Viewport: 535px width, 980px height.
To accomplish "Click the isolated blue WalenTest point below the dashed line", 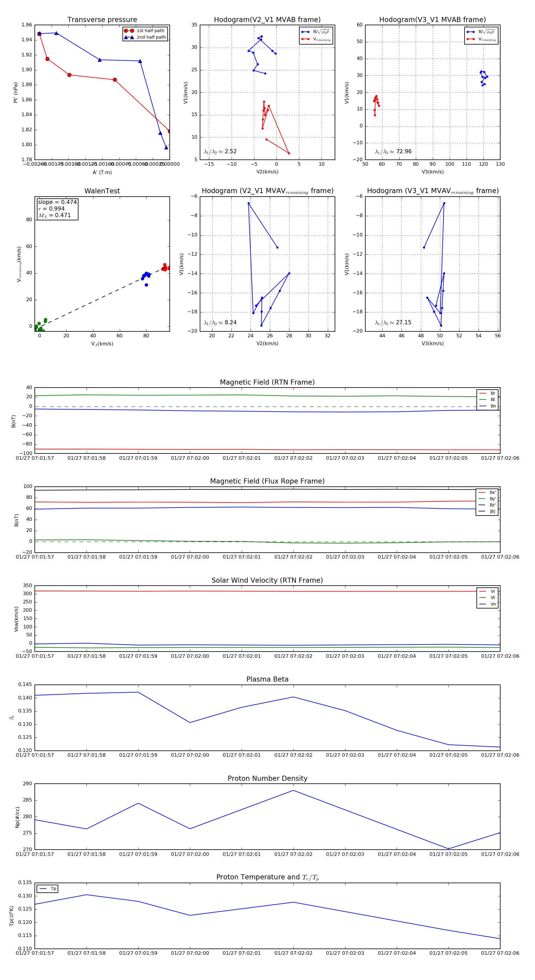I will coord(146,285).
